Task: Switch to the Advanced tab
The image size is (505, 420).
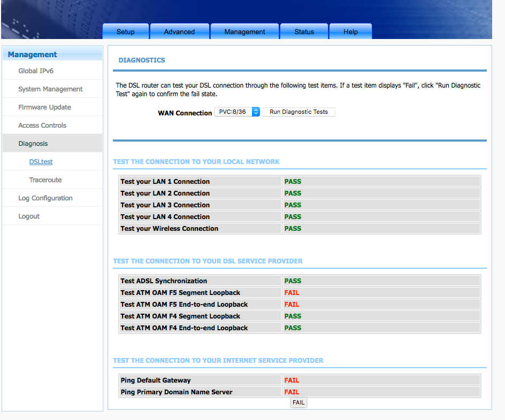Action: click(179, 32)
